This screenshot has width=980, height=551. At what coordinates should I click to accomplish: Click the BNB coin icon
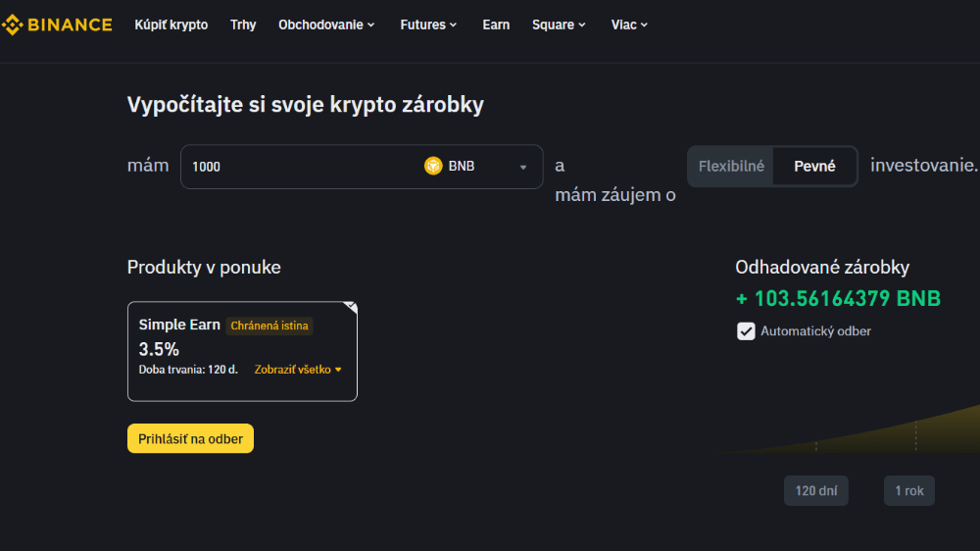(433, 167)
